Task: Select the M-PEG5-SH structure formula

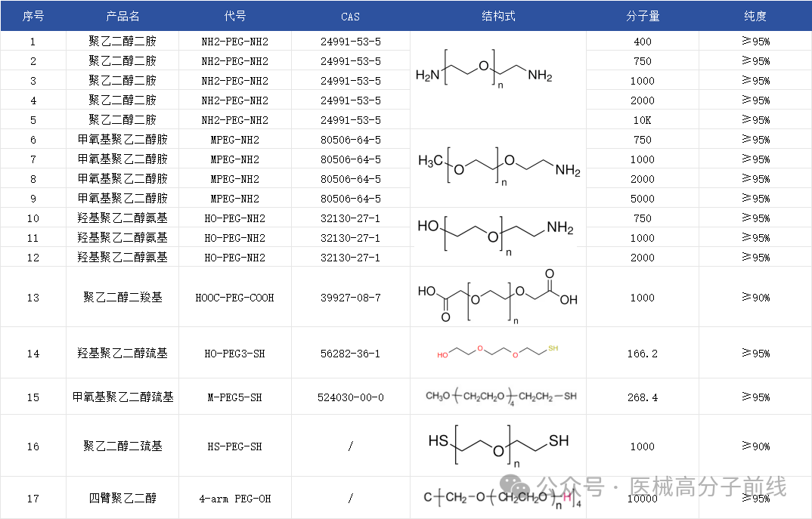Action: tap(501, 397)
